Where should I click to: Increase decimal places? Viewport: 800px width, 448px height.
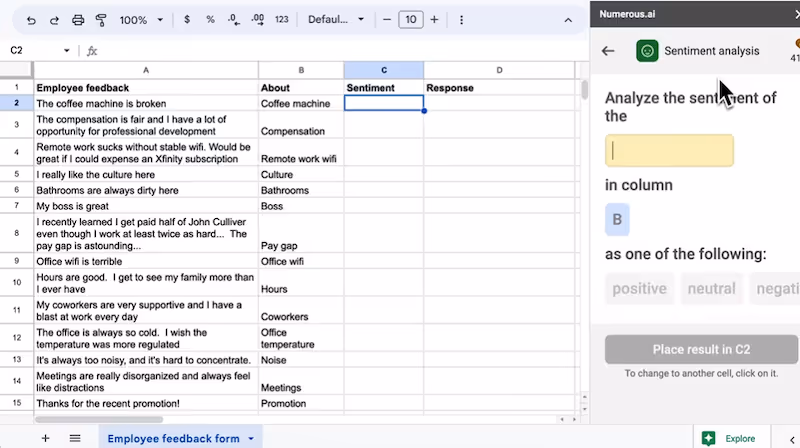click(x=258, y=19)
